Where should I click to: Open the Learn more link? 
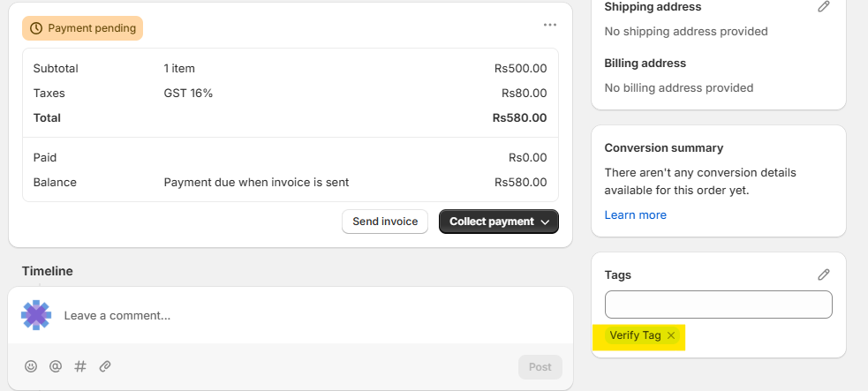pos(635,215)
